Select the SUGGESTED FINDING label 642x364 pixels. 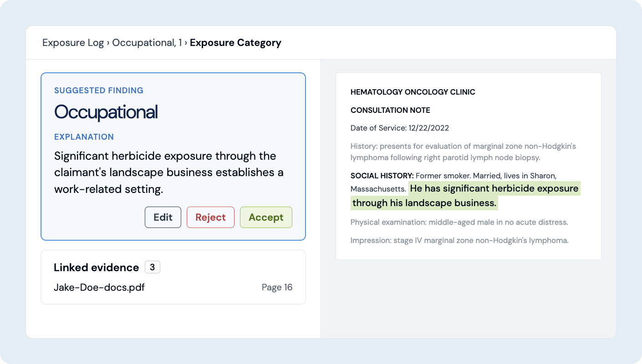coord(99,91)
